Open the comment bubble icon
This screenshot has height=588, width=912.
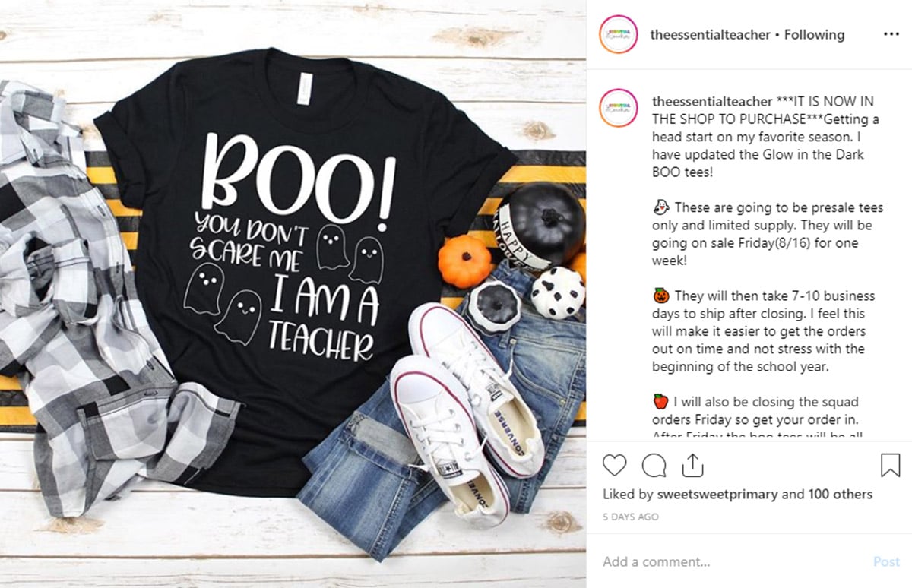pyautogui.click(x=654, y=465)
